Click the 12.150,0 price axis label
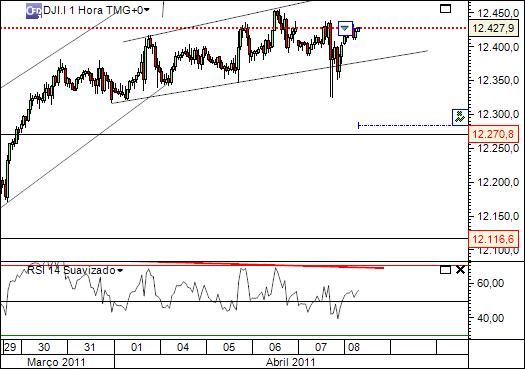Image resolution: width=525 pixels, height=369 pixels. pyautogui.click(x=498, y=216)
